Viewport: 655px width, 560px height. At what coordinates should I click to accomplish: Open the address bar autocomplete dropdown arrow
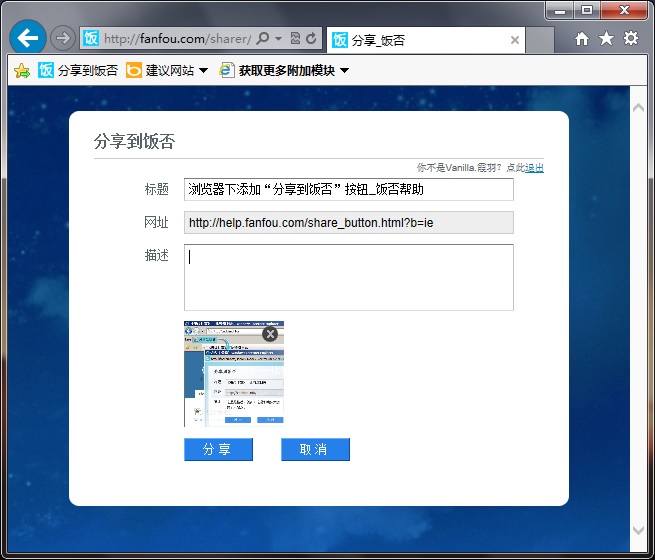pos(279,38)
